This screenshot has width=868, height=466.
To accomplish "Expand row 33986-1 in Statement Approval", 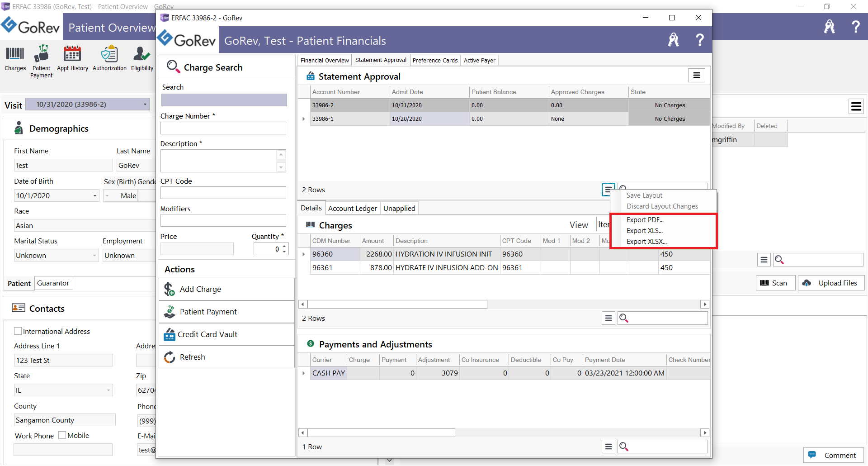I will pos(303,119).
